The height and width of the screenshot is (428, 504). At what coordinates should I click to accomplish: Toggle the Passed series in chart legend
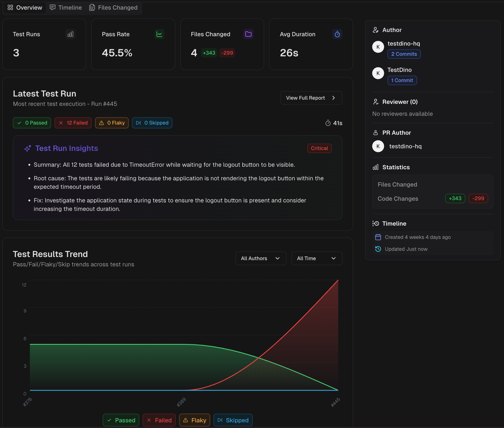(x=121, y=420)
